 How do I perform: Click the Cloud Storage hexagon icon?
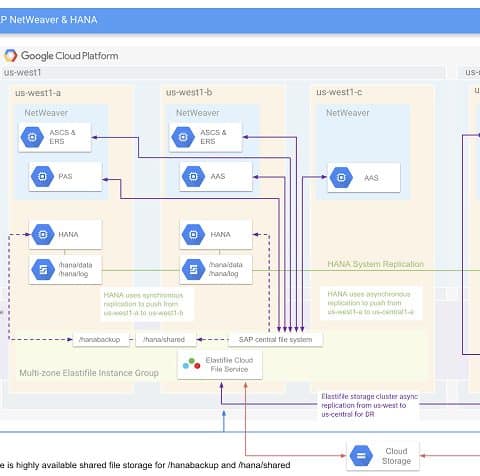coord(361,456)
